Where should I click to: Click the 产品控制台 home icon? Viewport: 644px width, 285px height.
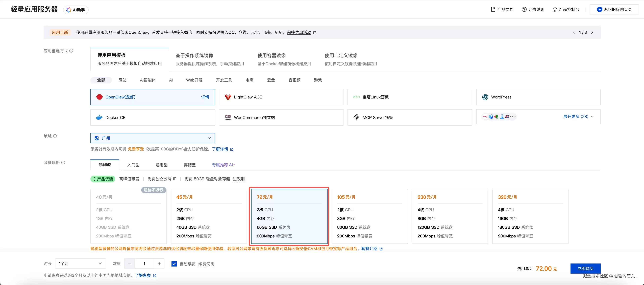coord(555,10)
